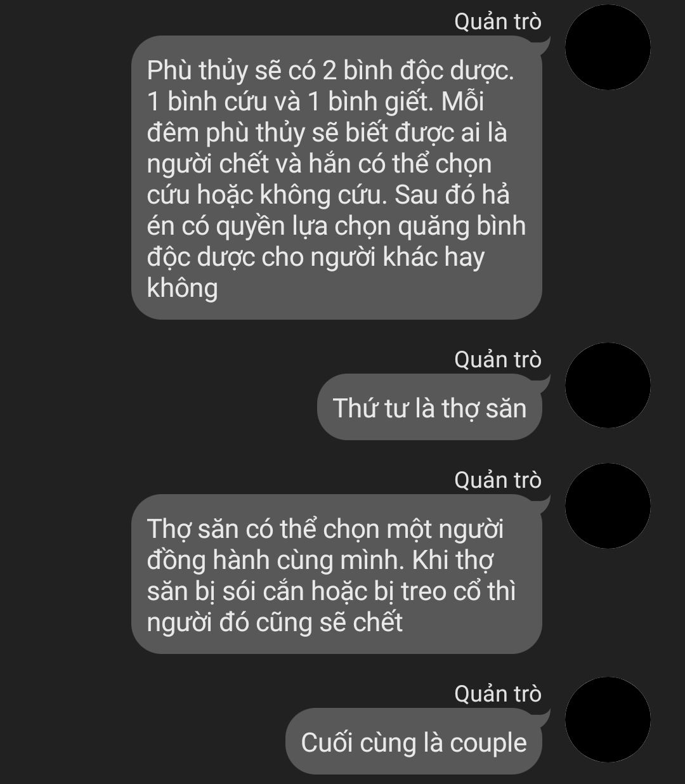Select the 'Thứ tư là thợ săn' message bubble
Viewport: 685px width, 784px height.
pos(429,407)
